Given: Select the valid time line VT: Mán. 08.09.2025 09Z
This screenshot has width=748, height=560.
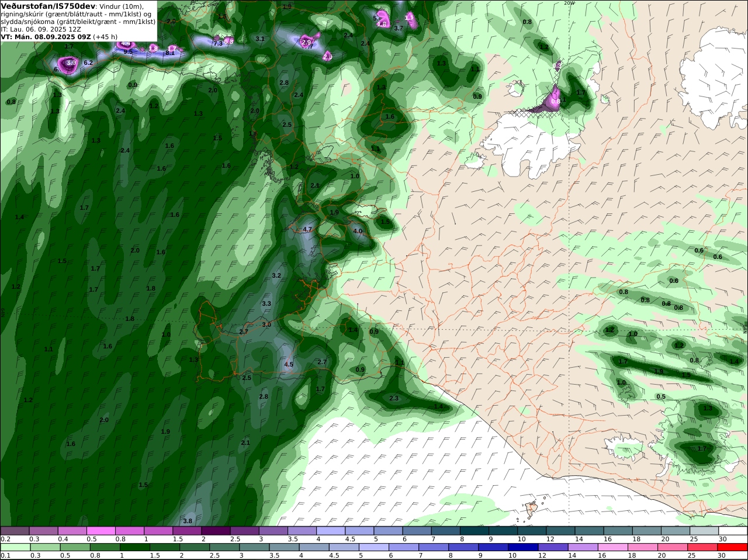Looking at the screenshot, I should (46, 37).
